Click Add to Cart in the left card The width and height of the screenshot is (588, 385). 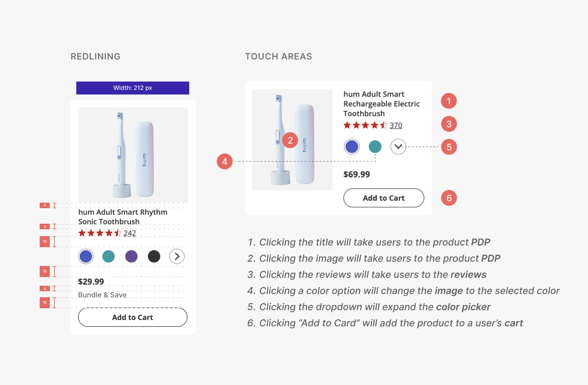133,317
